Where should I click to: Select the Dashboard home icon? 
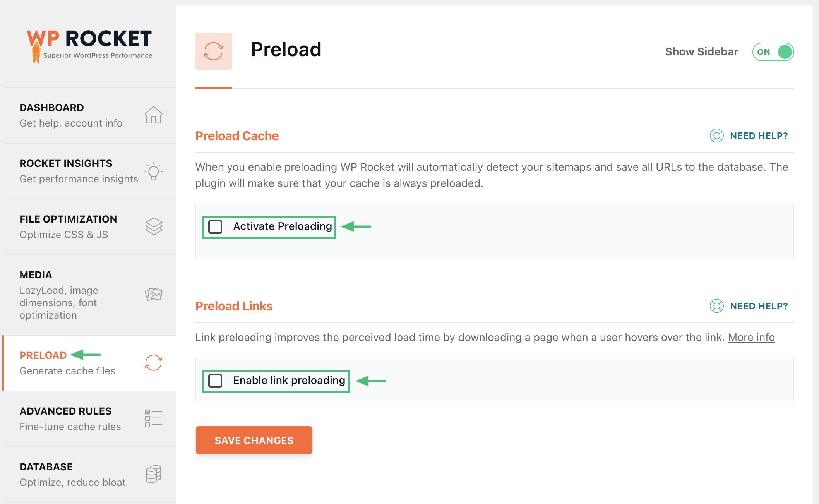tap(153, 115)
